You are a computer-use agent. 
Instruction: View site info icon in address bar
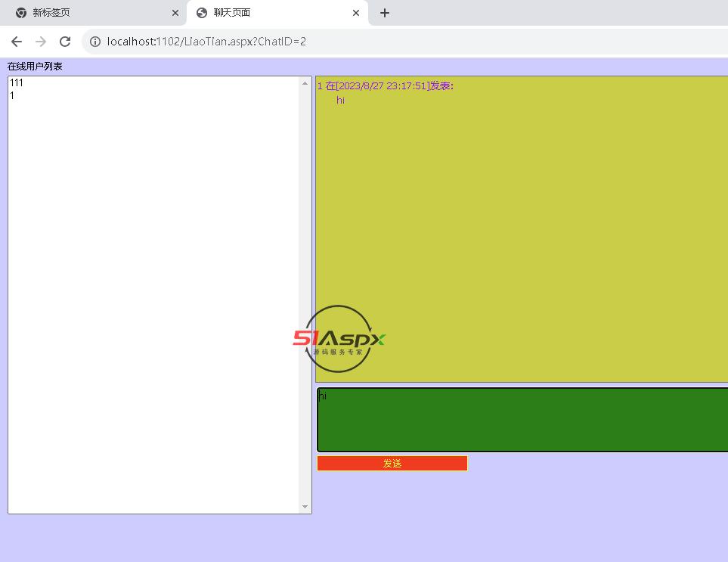point(95,42)
